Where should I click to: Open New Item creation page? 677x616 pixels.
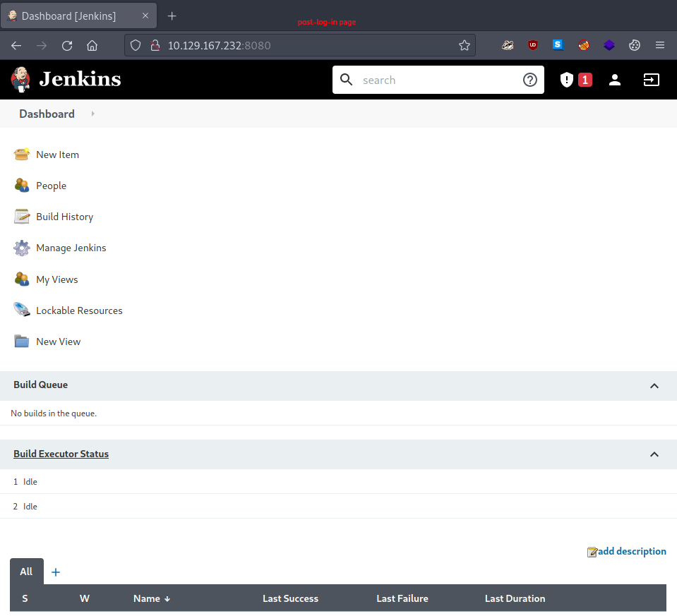(57, 154)
